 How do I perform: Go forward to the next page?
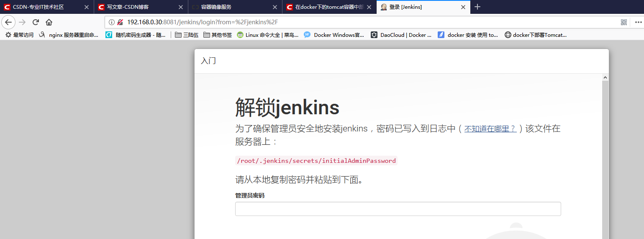23,22
